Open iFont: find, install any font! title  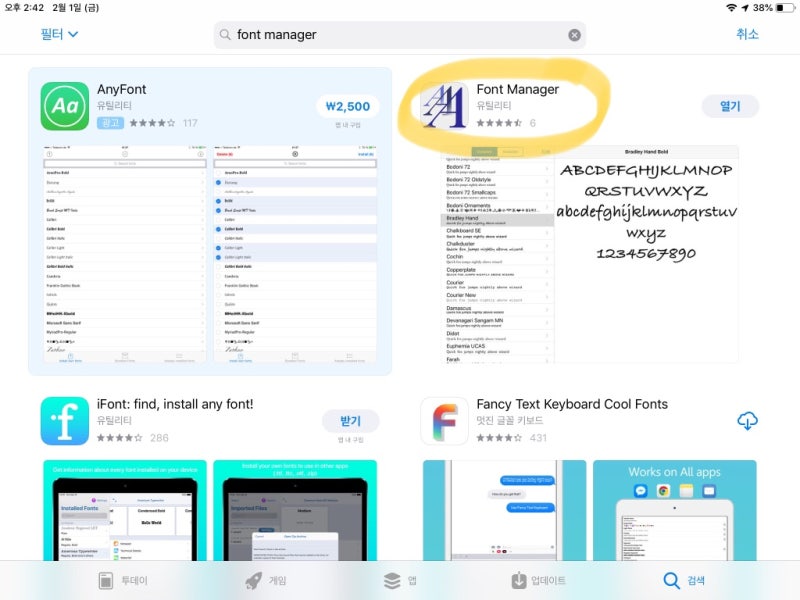pyautogui.click(x=175, y=404)
